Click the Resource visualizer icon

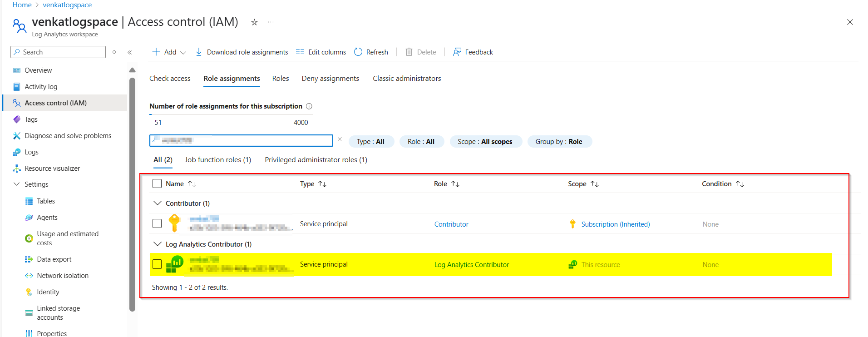tap(17, 168)
